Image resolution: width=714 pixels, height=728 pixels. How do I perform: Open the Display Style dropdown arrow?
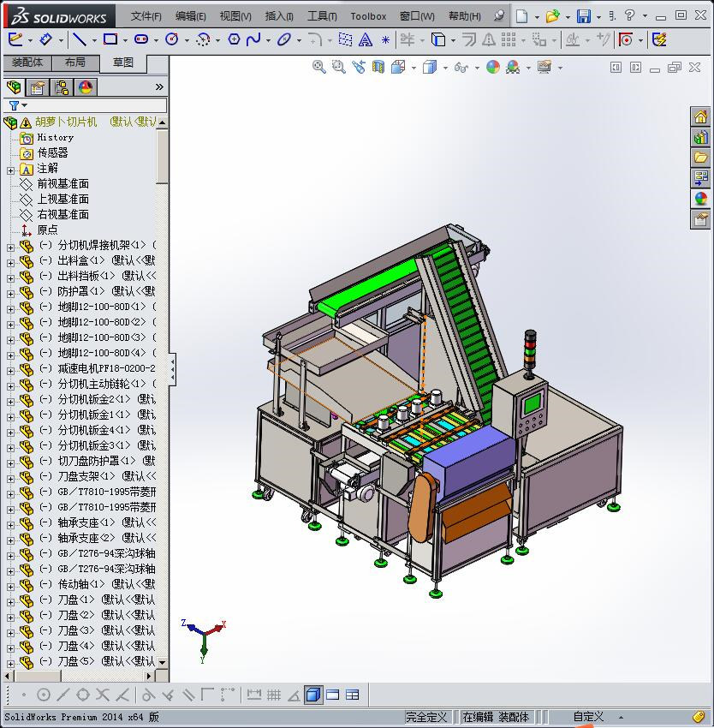(445, 69)
